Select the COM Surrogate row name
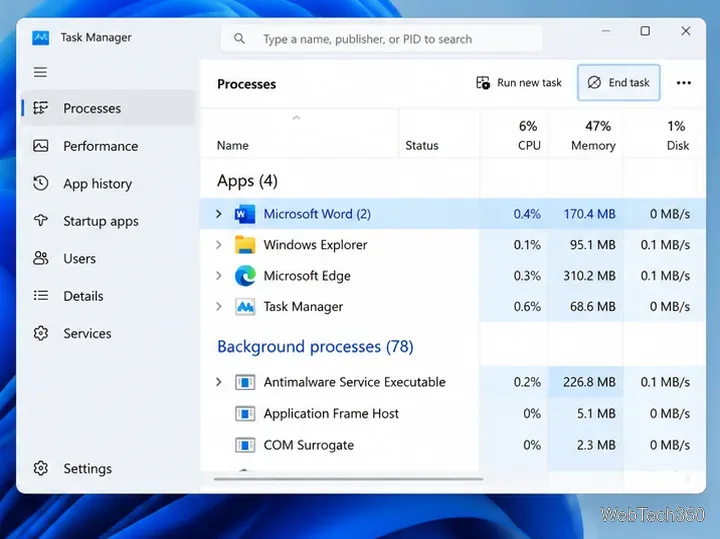 click(309, 445)
